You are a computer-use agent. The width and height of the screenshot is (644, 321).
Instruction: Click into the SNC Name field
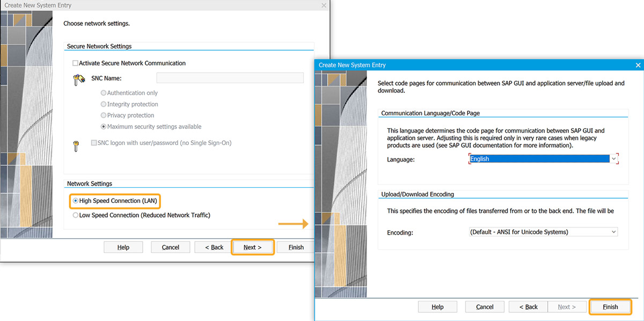(230, 78)
